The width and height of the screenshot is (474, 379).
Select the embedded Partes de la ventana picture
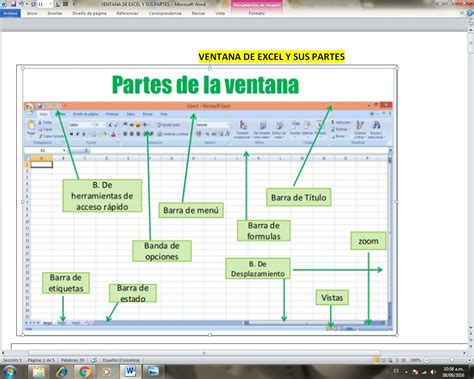click(209, 201)
